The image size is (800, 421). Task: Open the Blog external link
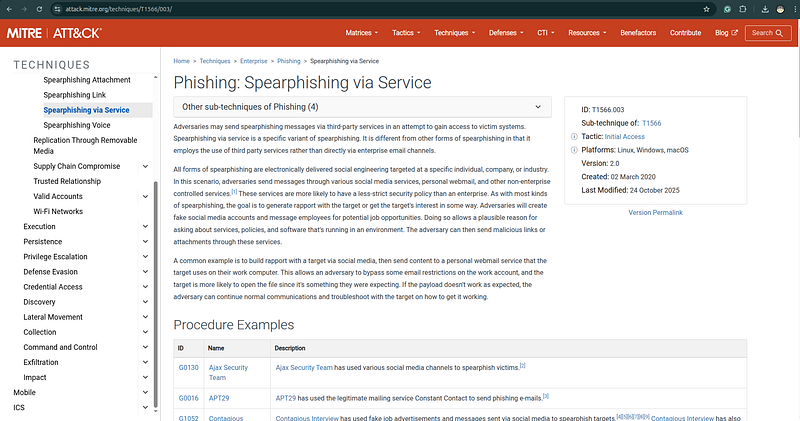click(726, 33)
